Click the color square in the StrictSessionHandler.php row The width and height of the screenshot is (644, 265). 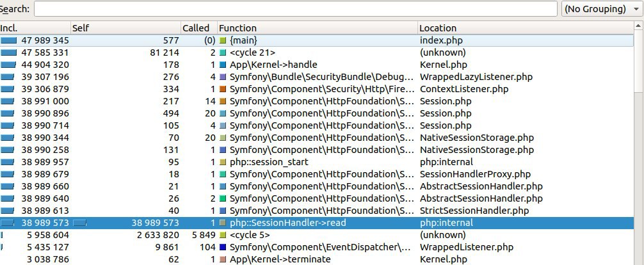click(223, 211)
